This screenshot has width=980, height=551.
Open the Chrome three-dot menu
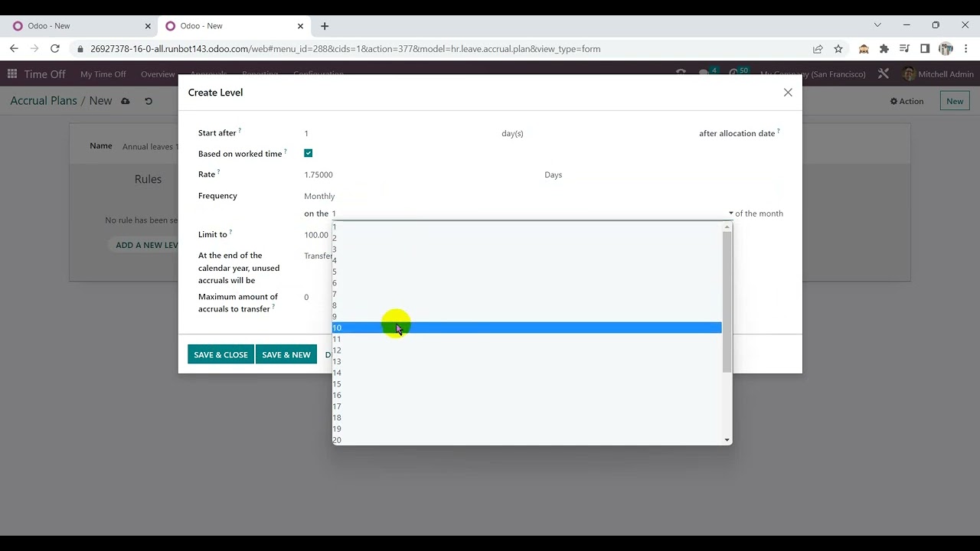pos(966,48)
